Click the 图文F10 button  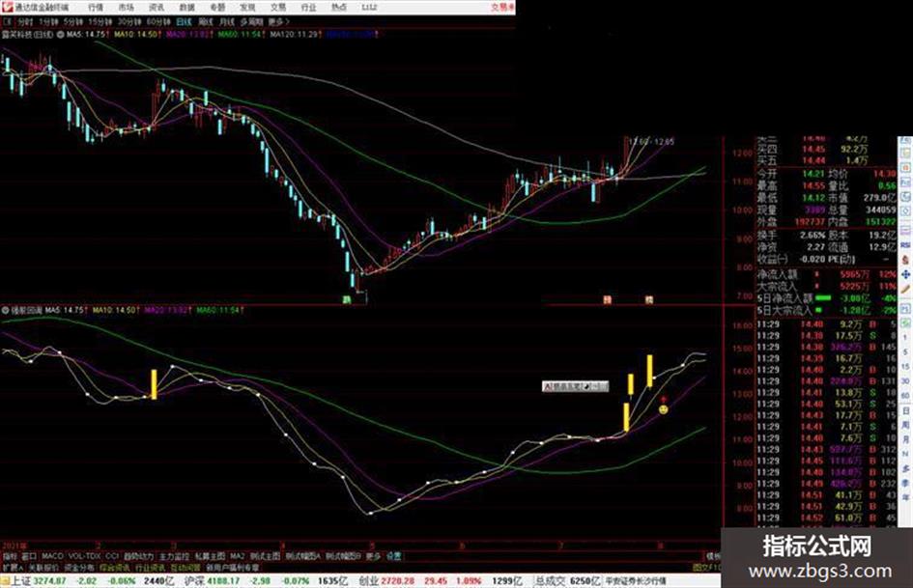point(706,567)
